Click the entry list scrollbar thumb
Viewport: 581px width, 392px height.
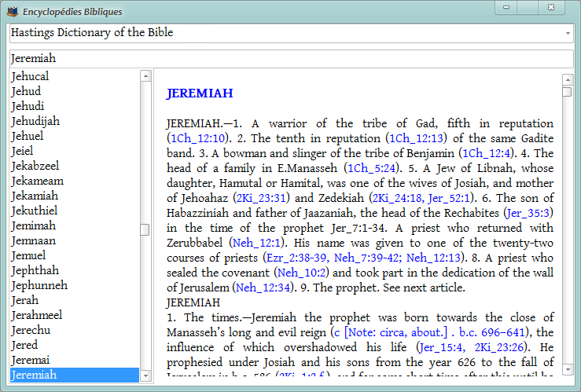click(x=145, y=230)
